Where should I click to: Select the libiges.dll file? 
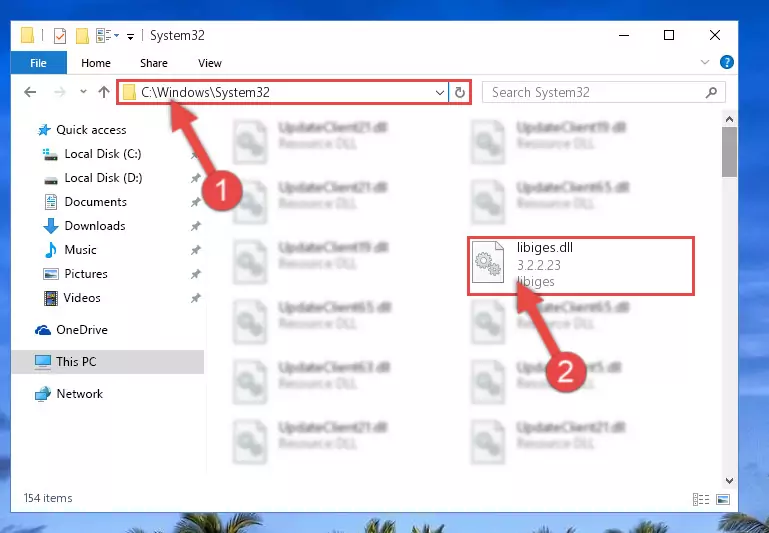(x=581, y=266)
